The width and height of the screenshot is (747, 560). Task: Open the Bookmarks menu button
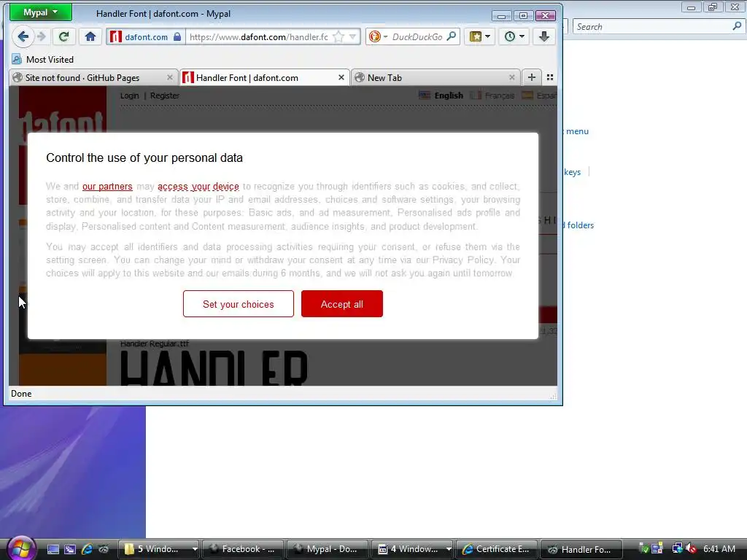[x=480, y=36]
